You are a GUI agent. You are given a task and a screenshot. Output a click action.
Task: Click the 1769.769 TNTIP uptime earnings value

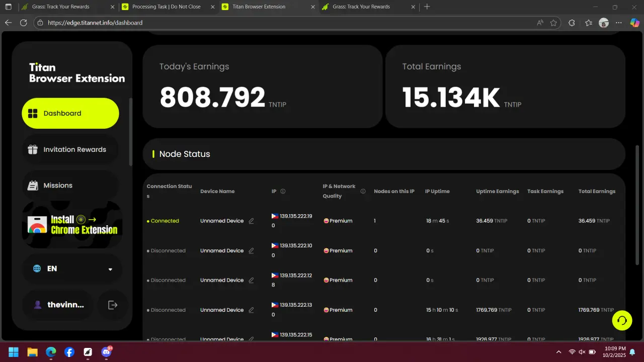click(x=494, y=310)
